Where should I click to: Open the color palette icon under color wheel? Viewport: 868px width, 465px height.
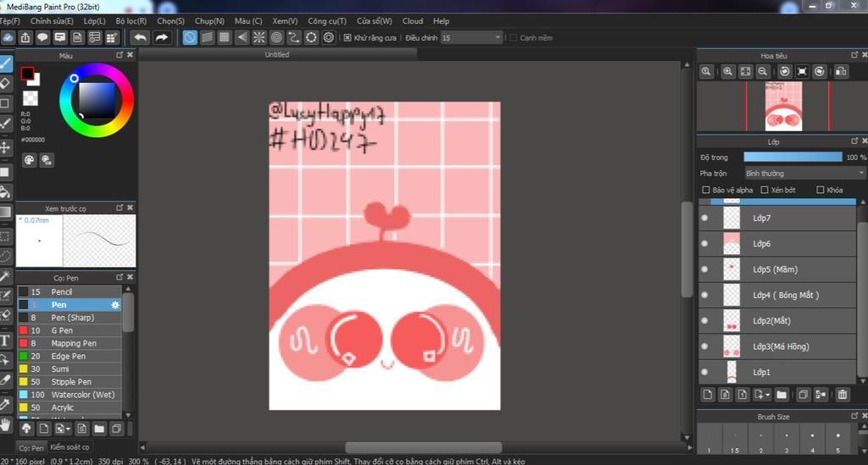(30, 160)
